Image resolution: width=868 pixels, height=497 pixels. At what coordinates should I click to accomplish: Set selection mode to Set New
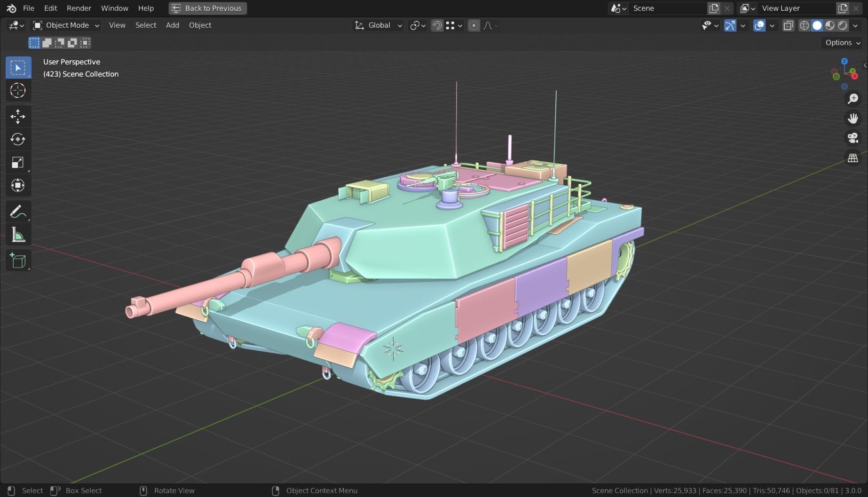[34, 43]
